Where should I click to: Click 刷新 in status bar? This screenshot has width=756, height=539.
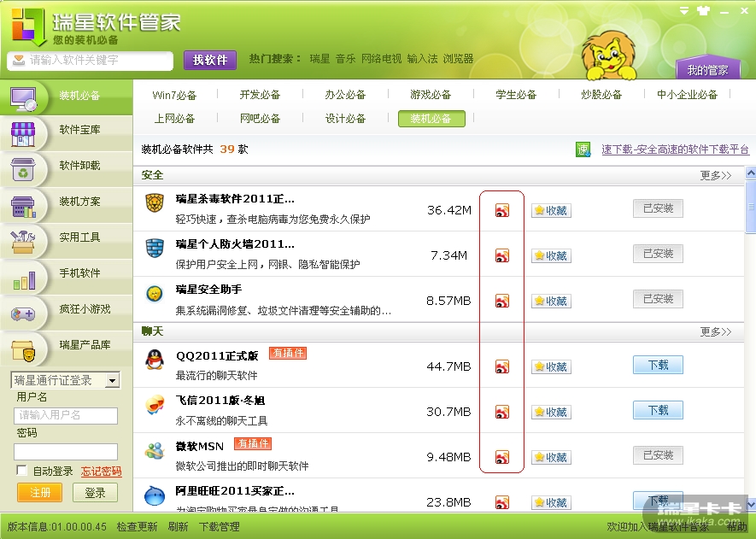point(178,526)
